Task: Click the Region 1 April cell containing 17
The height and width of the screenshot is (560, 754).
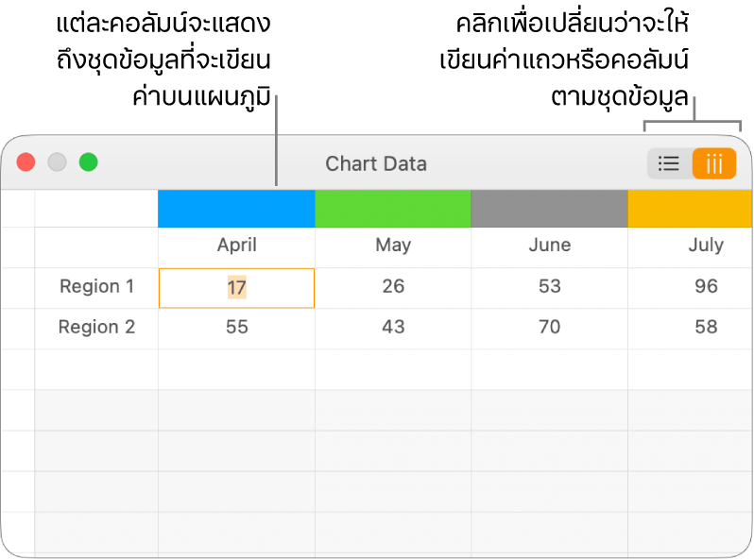Action: tap(236, 287)
